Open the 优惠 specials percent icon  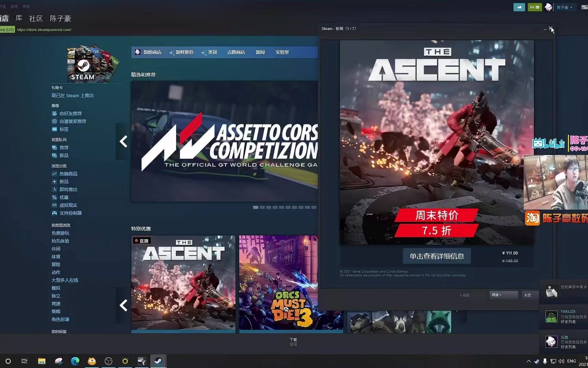coord(54,197)
